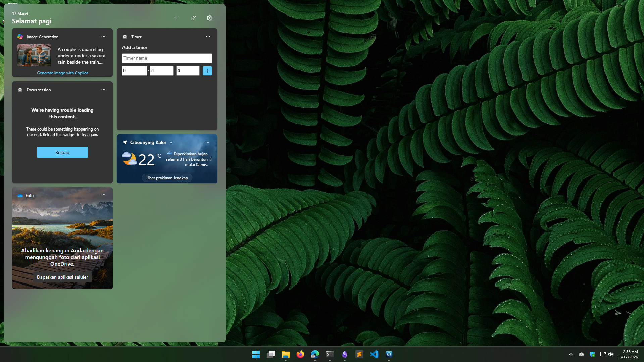Launch Visual Studio Code from the taskbar
This screenshot has width=644, height=362.
(x=374, y=354)
